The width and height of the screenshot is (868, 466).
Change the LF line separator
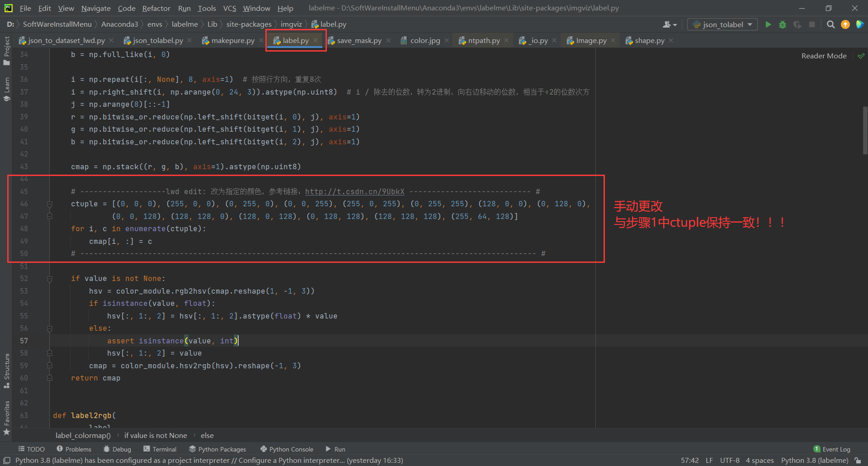point(709,460)
